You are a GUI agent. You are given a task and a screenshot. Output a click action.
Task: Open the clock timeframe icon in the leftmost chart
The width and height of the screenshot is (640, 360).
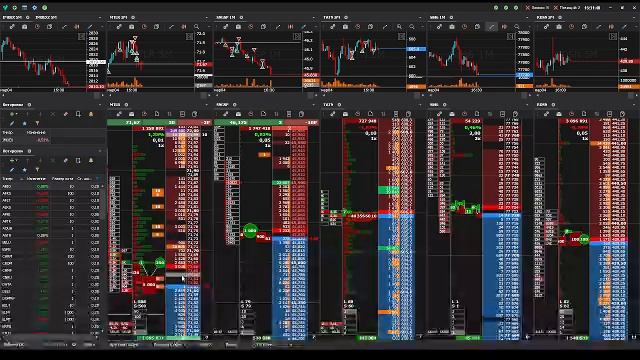[x=37, y=27]
